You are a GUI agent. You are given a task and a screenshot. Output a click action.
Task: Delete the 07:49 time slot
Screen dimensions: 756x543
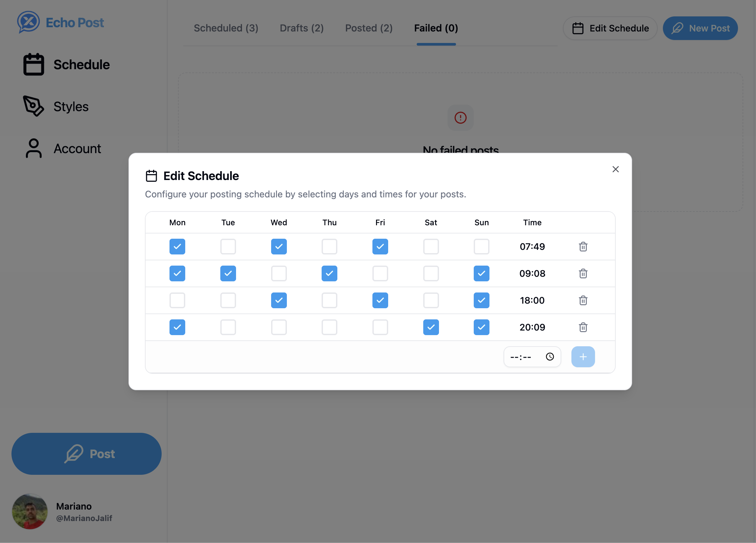(x=583, y=247)
